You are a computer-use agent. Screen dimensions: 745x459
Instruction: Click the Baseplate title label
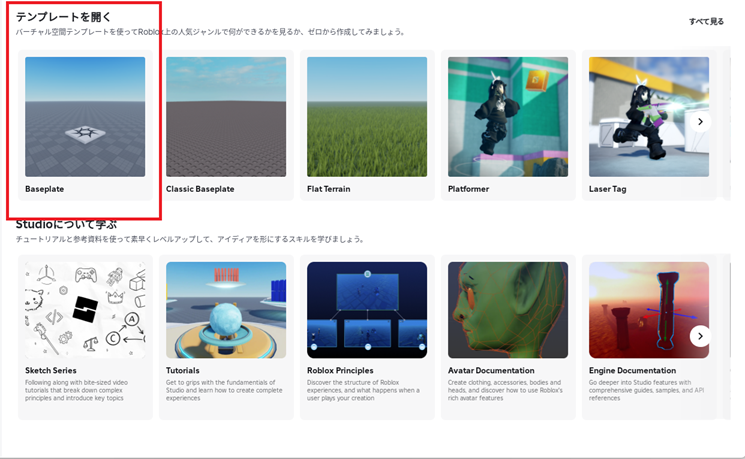(x=45, y=188)
